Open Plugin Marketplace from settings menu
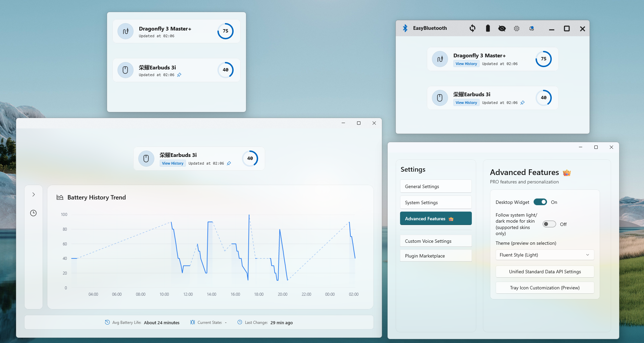Screen dimensions: 644x343 tap(436, 256)
